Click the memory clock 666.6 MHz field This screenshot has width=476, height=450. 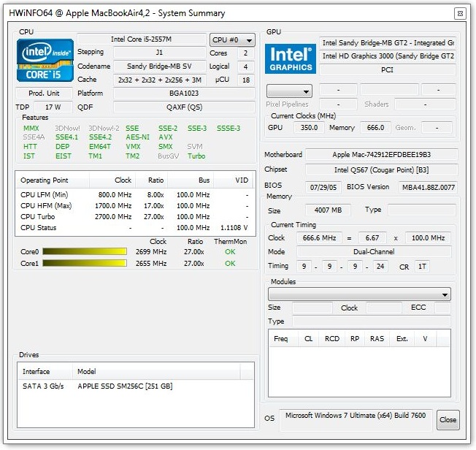[x=319, y=237]
